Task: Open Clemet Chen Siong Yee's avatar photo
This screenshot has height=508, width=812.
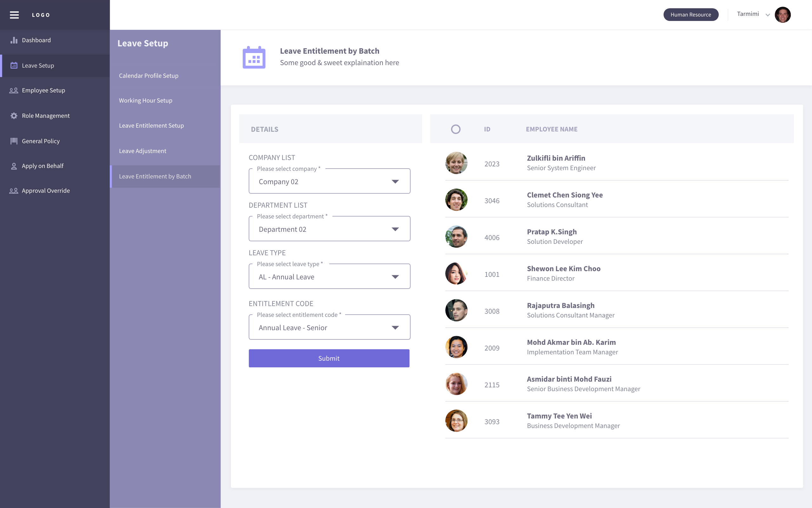Action: click(x=456, y=200)
